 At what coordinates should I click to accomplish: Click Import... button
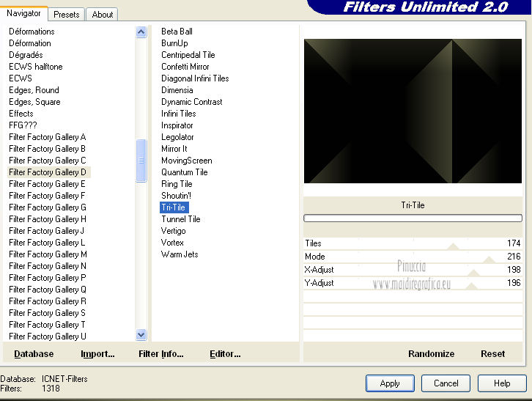point(97,354)
